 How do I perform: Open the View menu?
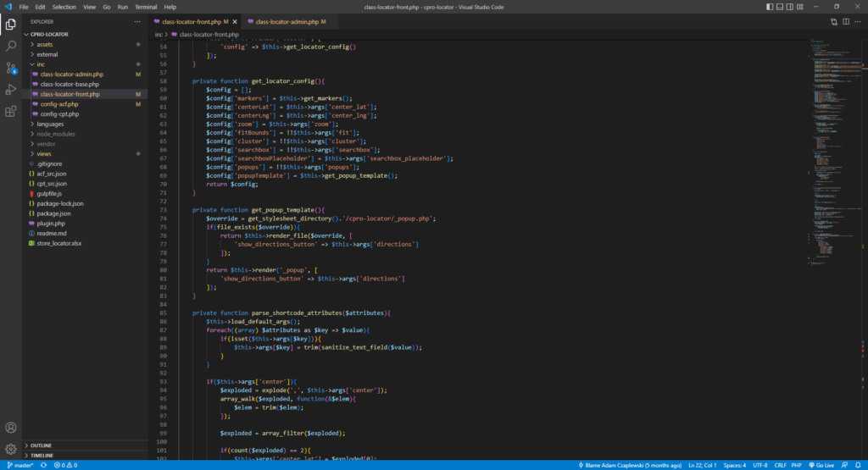(89, 7)
